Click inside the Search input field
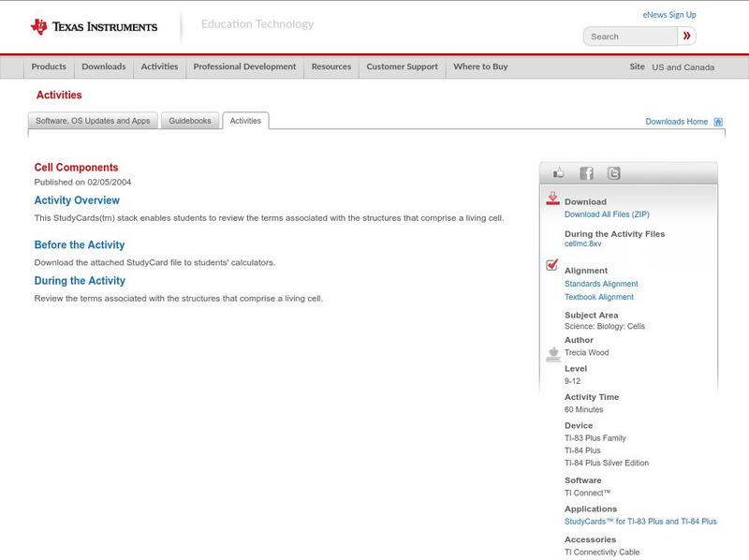 [x=629, y=36]
